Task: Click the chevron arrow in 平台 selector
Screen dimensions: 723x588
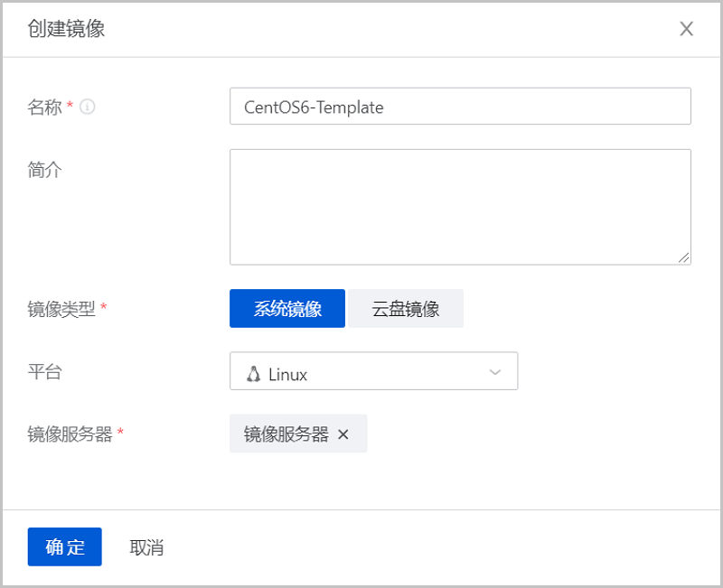Action: point(495,372)
